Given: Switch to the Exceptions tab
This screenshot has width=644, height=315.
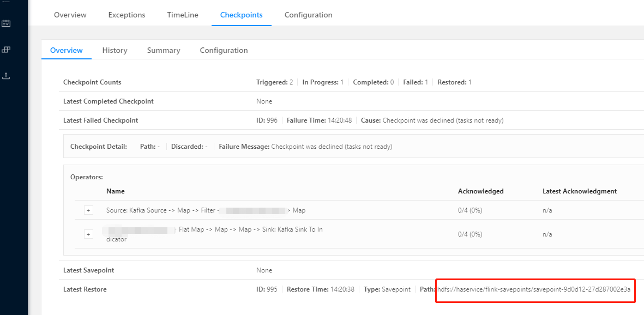Looking at the screenshot, I should point(127,15).
